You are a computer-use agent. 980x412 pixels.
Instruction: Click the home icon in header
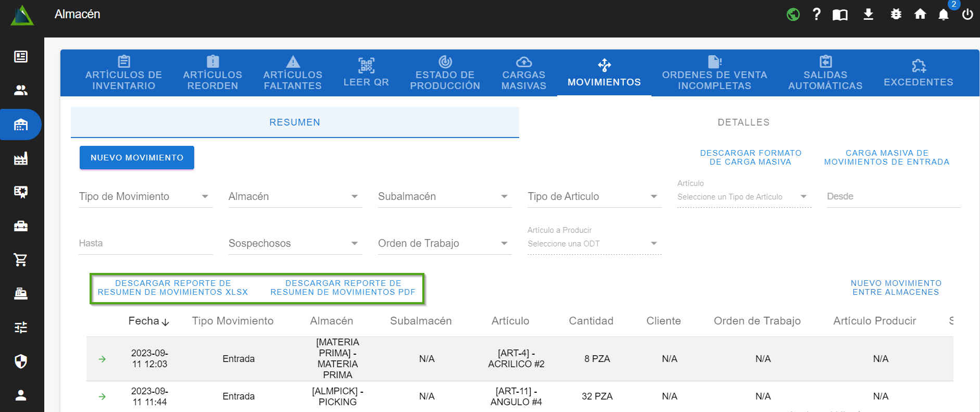(x=920, y=15)
